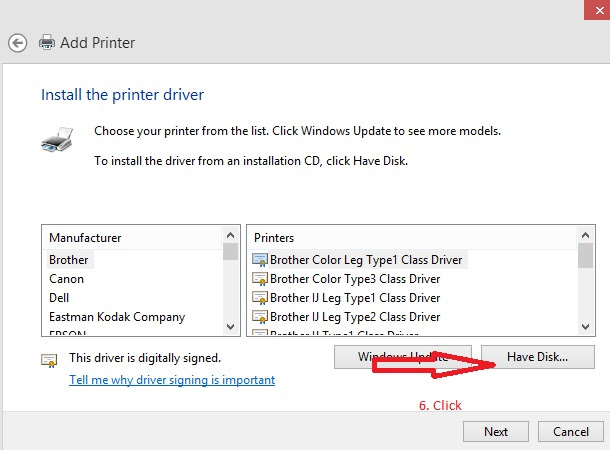Click the digitally signed certificate icon
The width and height of the screenshot is (610, 450).
tap(49, 361)
